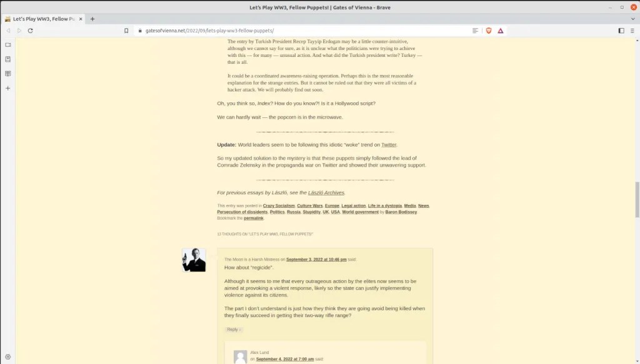Click Reply under the first comment
Image resolution: width=640 pixels, height=364 pixels.
click(233, 330)
